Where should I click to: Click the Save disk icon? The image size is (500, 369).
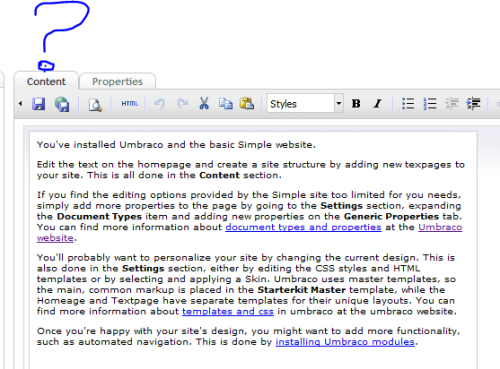pos(38,104)
